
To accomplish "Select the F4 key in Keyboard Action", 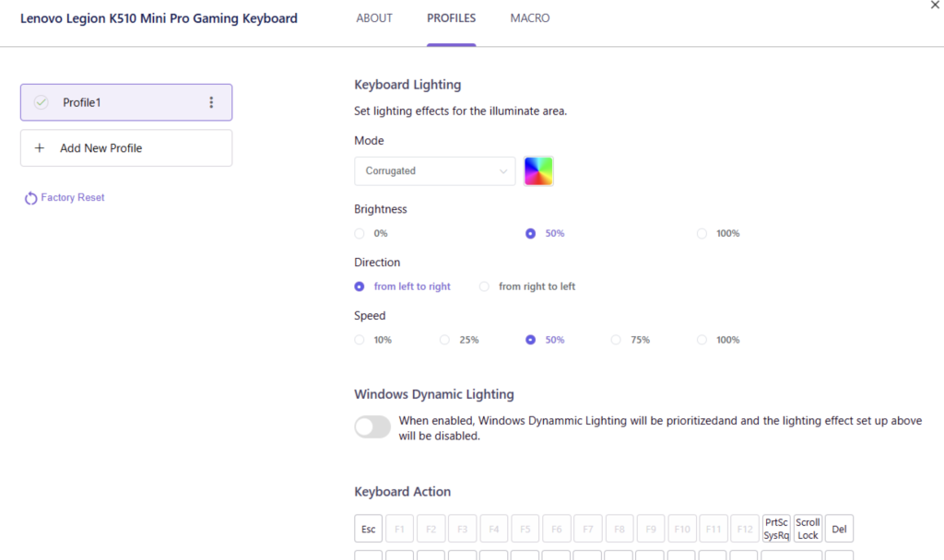I will point(494,529).
